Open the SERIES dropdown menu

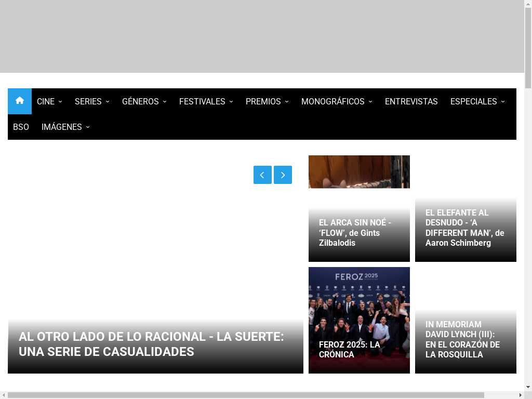92,101
